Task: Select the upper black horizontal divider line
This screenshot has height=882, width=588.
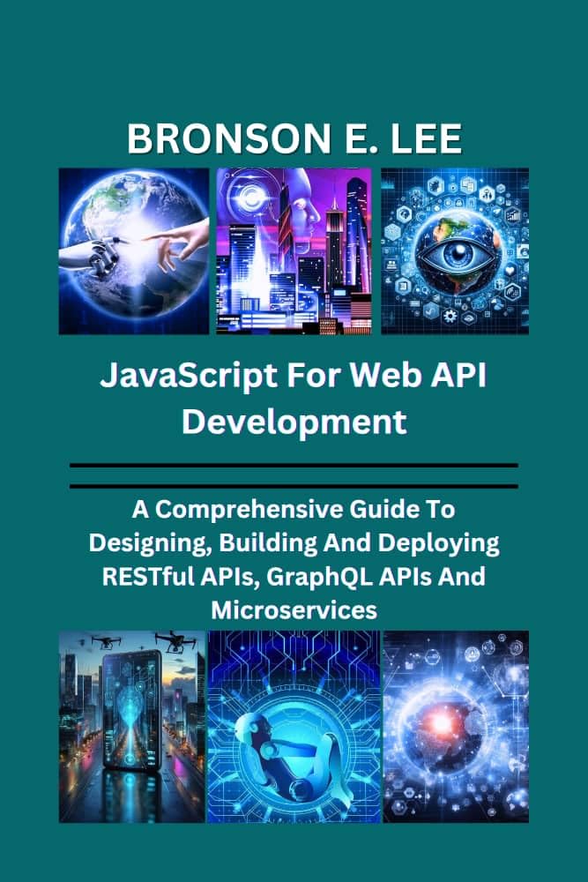Action: (x=294, y=465)
